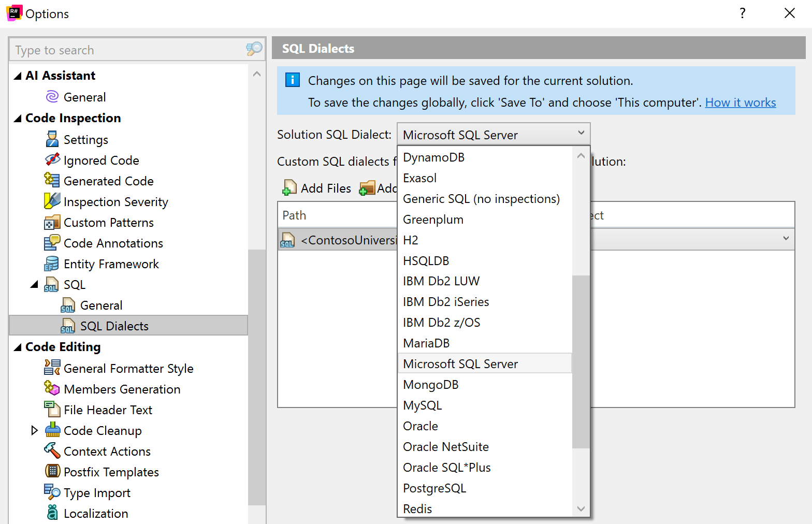812x524 pixels.
Task: Click the Add Files icon
Action: coord(289,188)
